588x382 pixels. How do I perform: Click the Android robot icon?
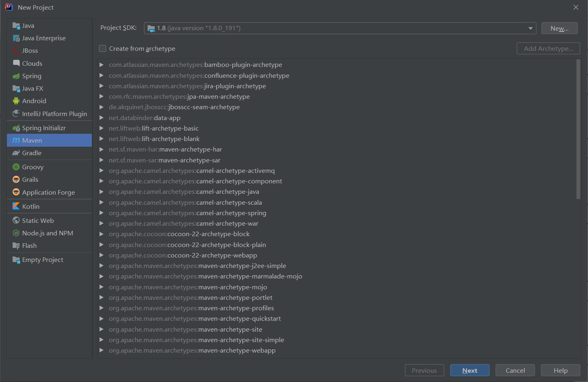(16, 101)
